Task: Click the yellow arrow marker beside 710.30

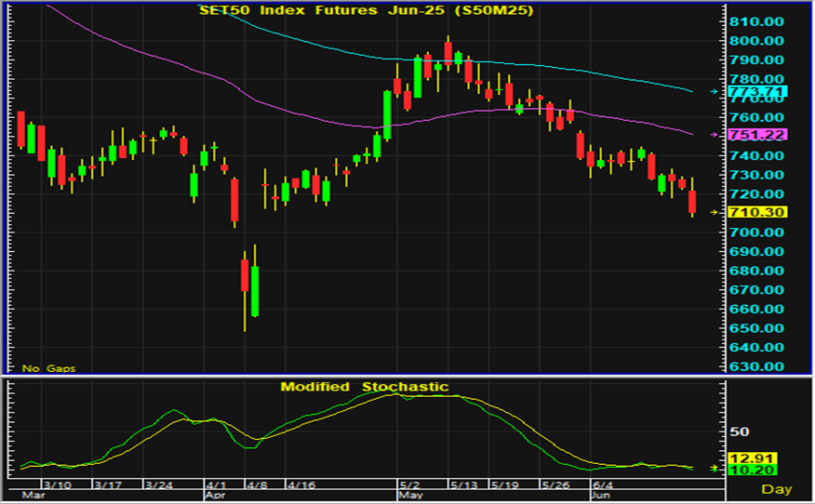Action: 715,212
